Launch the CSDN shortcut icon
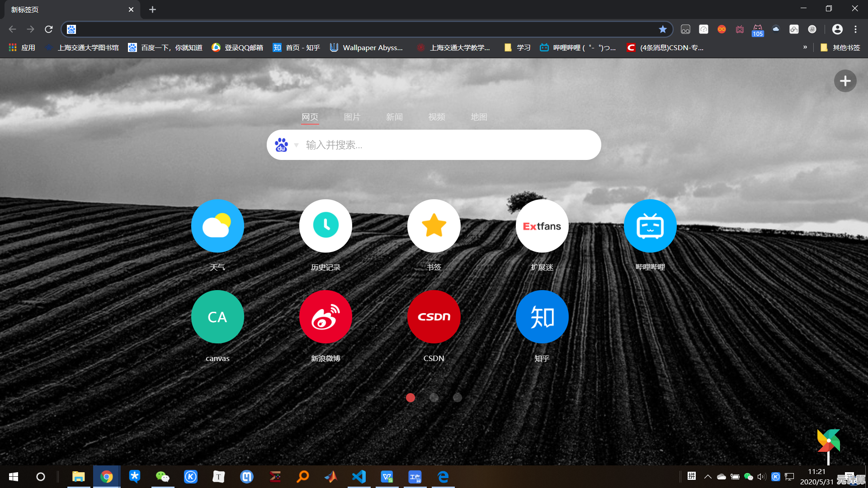868x488 pixels. tap(434, 317)
